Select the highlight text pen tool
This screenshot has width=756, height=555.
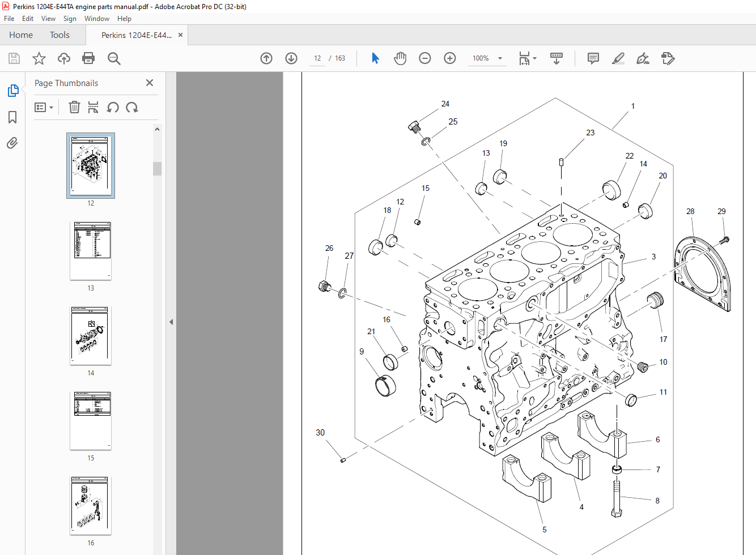coord(618,58)
